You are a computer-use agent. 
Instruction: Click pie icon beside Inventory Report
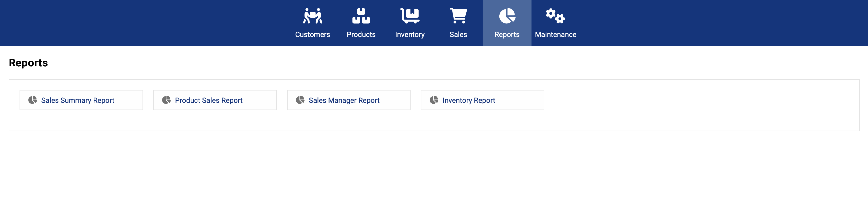[434, 100]
